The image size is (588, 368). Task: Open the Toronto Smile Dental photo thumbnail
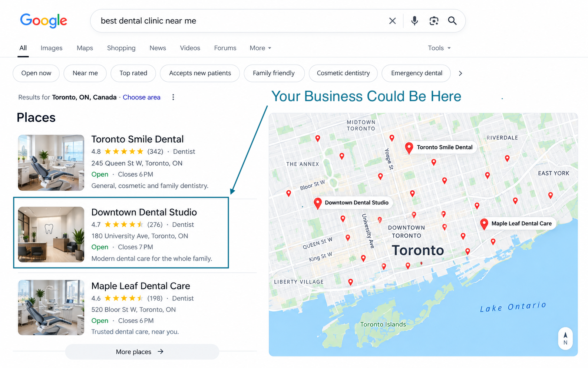pos(51,163)
